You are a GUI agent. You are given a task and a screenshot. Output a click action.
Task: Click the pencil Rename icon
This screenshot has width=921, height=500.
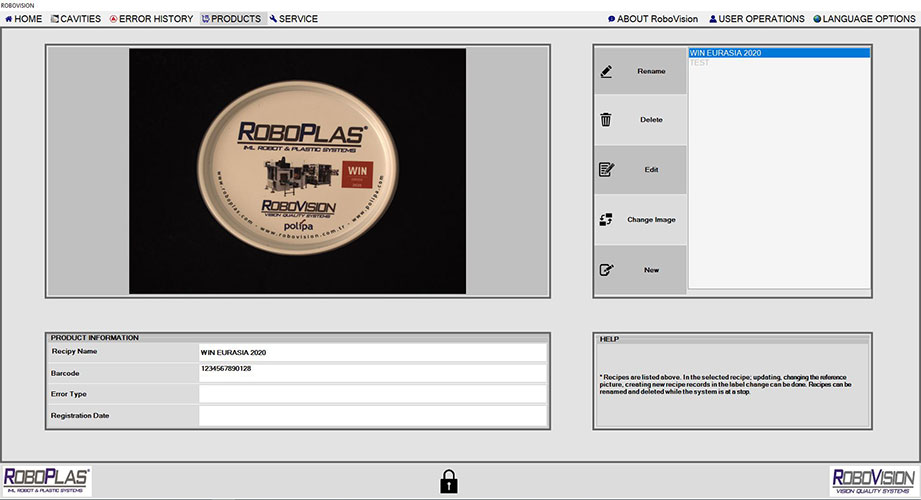(606, 72)
